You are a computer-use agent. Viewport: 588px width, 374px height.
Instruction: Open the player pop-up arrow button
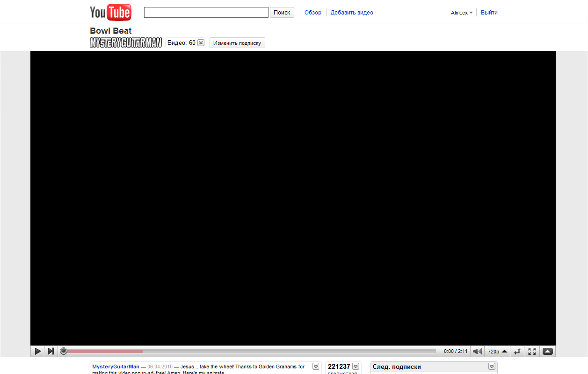(547, 351)
